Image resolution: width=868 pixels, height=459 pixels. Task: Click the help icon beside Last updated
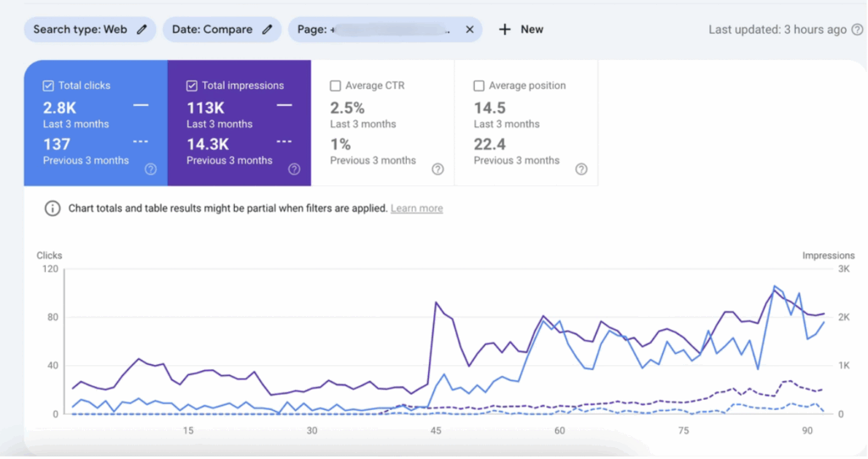coord(856,30)
